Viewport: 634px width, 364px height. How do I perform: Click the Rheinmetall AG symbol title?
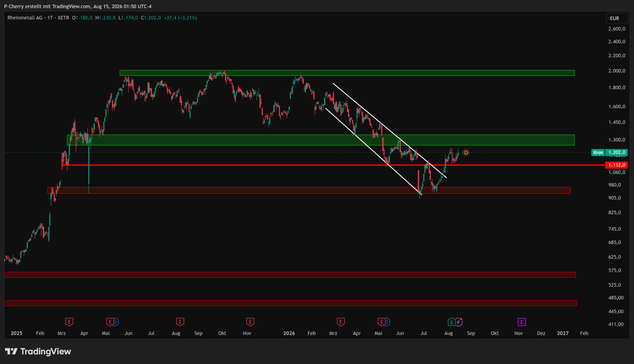coord(25,18)
